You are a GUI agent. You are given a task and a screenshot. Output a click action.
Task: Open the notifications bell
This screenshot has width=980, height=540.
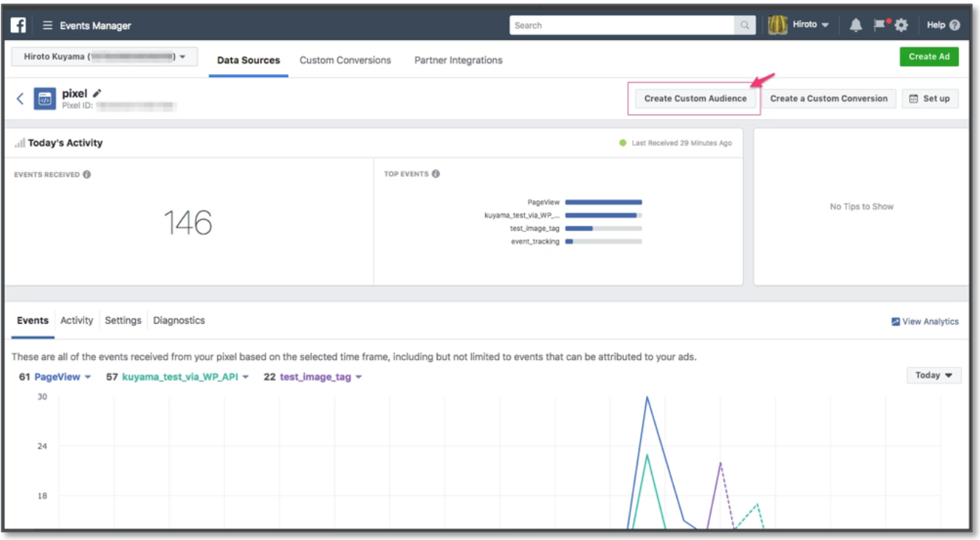(856, 25)
